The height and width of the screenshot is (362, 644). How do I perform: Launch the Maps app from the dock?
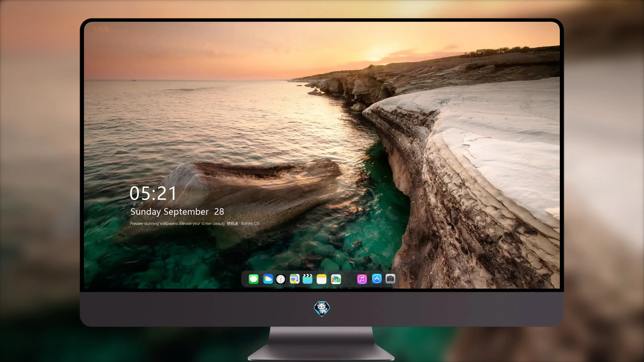tap(294, 279)
